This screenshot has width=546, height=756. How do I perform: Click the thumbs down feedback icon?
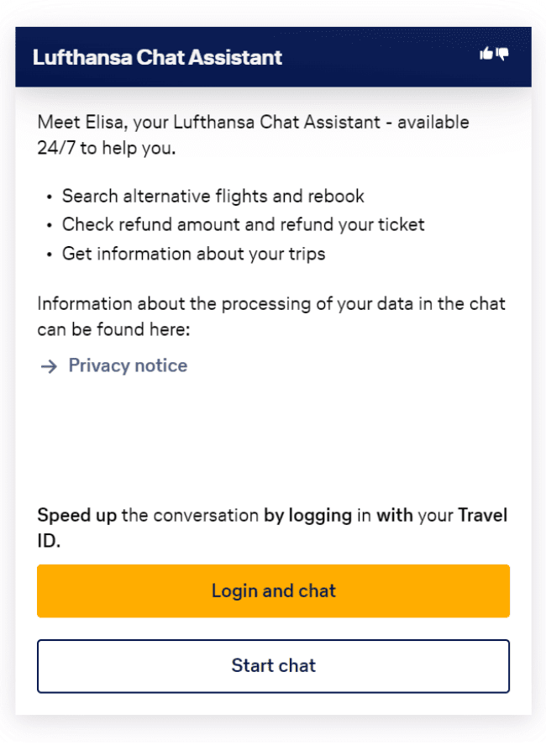pyautogui.click(x=502, y=54)
